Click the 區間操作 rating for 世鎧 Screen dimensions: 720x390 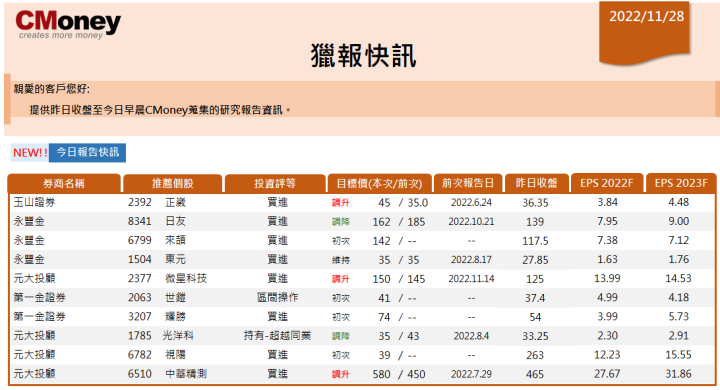click(x=277, y=298)
